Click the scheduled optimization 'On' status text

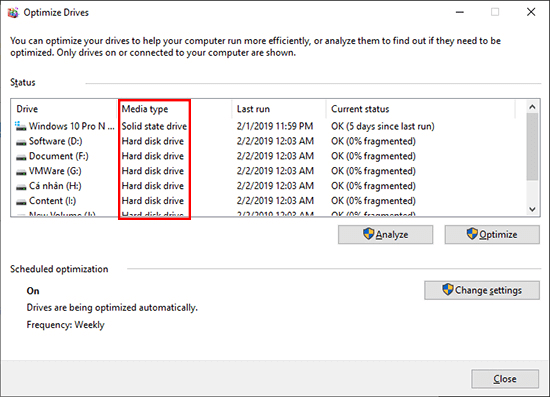click(33, 291)
